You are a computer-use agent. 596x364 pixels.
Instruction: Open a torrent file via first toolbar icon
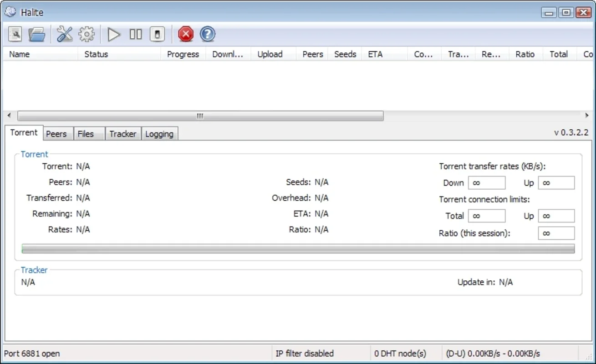point(15,34)
